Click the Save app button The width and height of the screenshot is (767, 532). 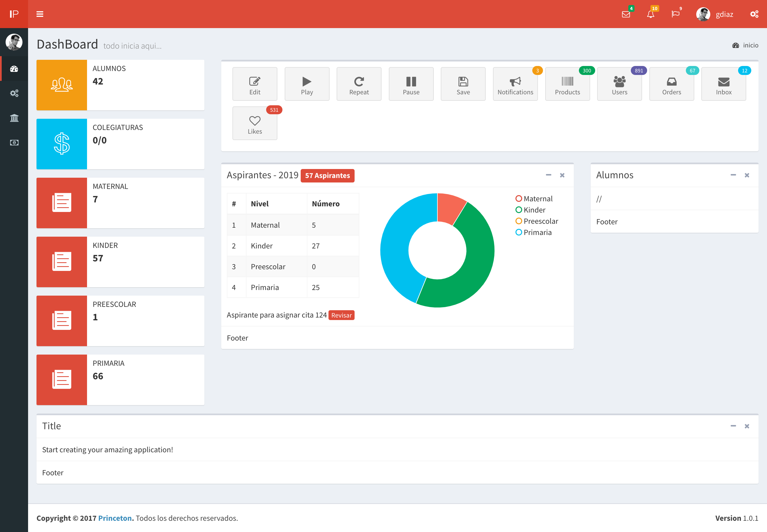463,84
